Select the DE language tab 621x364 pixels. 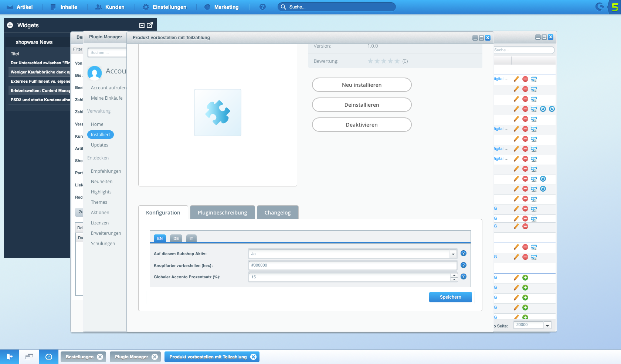coord(176,238)
